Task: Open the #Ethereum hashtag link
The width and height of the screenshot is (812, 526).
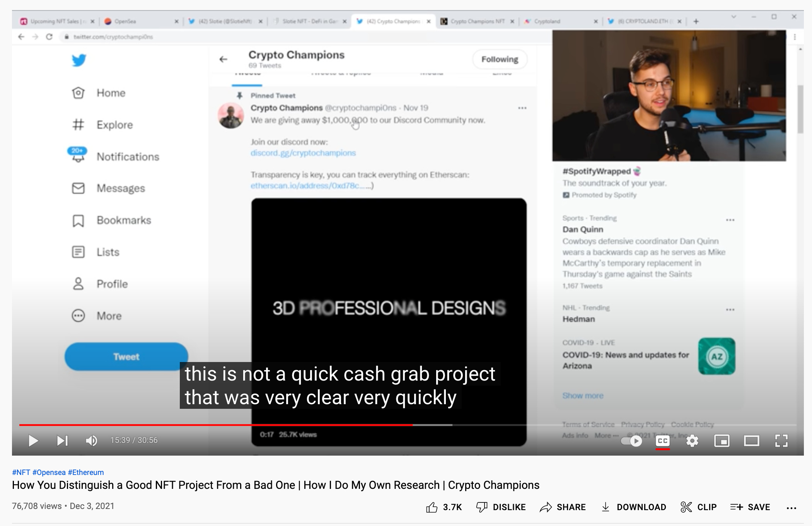Action: [86, 472]
